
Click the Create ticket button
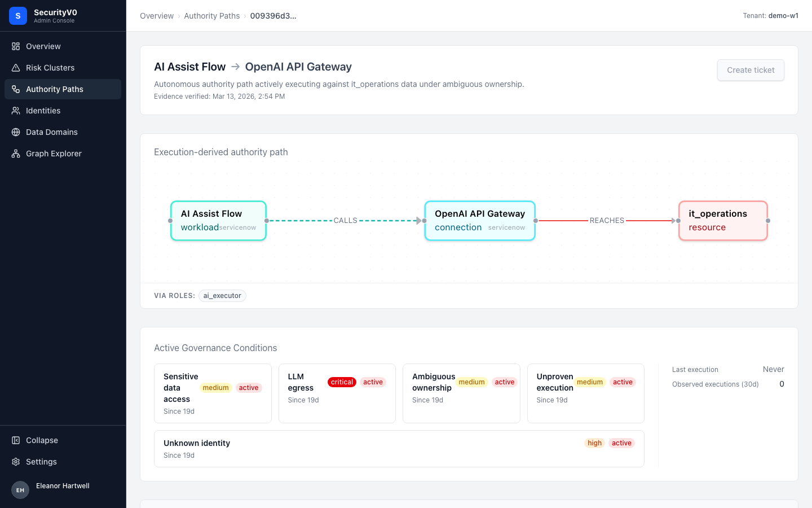click(x=751, y=70)
